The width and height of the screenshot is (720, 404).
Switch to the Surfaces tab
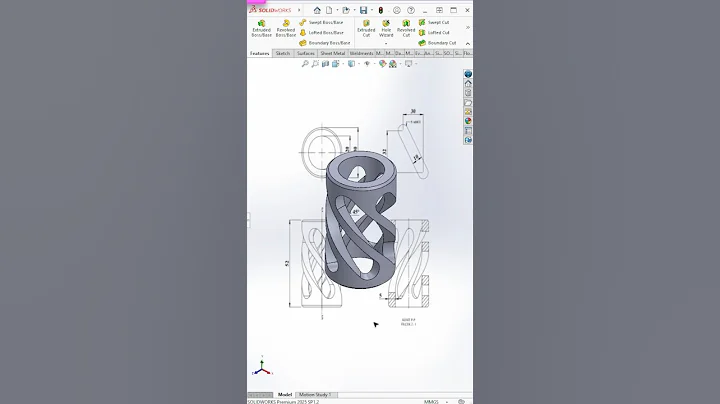pos(306,53)
